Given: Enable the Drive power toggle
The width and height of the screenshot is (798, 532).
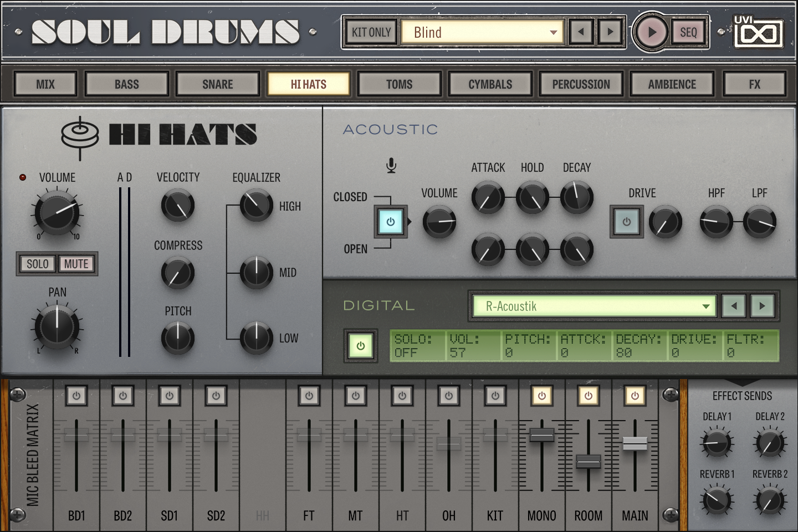Looking at the screenshot, I should (x=626, y=222).
